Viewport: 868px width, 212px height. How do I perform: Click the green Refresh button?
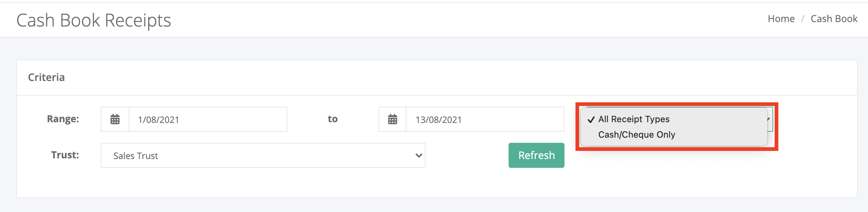click(537, 155)
